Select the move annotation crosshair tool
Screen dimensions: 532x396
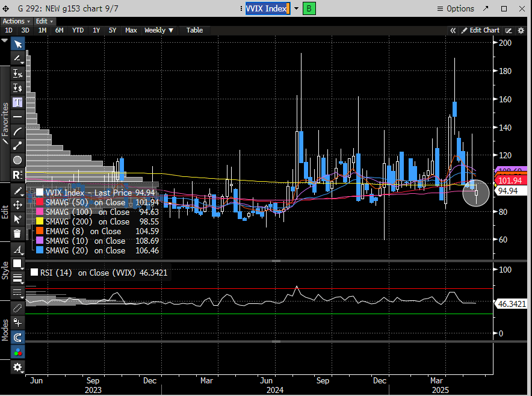point(17,205)
